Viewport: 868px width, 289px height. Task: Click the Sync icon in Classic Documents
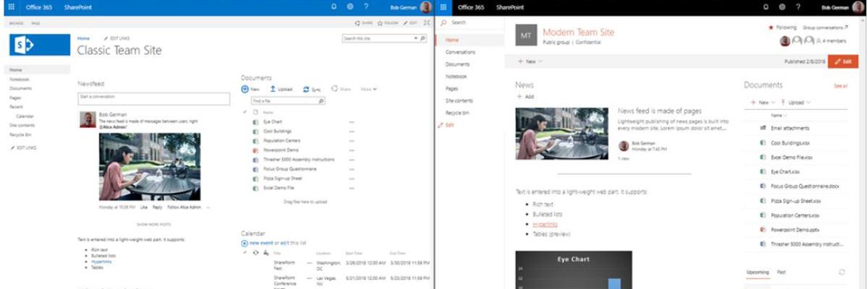[306, 89]
